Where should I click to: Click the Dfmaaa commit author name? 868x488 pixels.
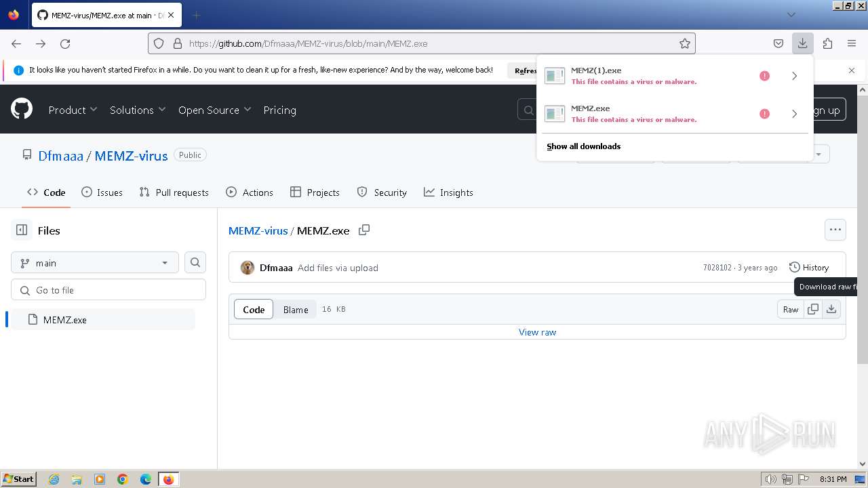[x=276, y=268]
